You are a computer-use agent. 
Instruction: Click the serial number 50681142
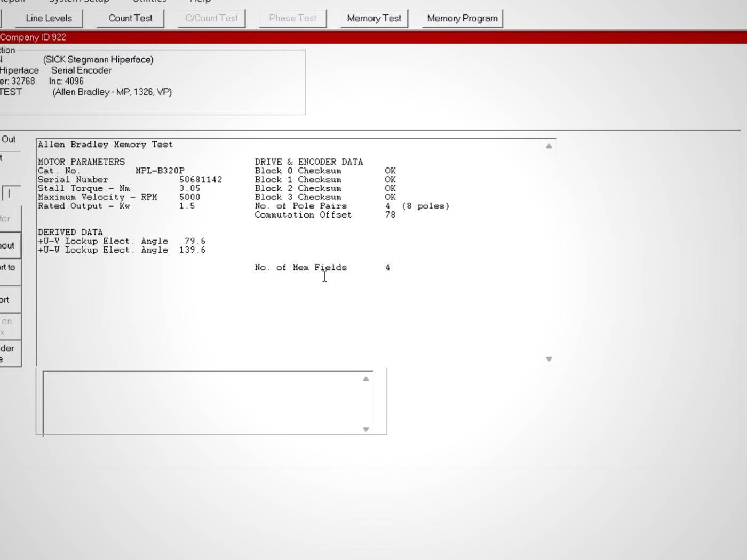click(201, 180)
